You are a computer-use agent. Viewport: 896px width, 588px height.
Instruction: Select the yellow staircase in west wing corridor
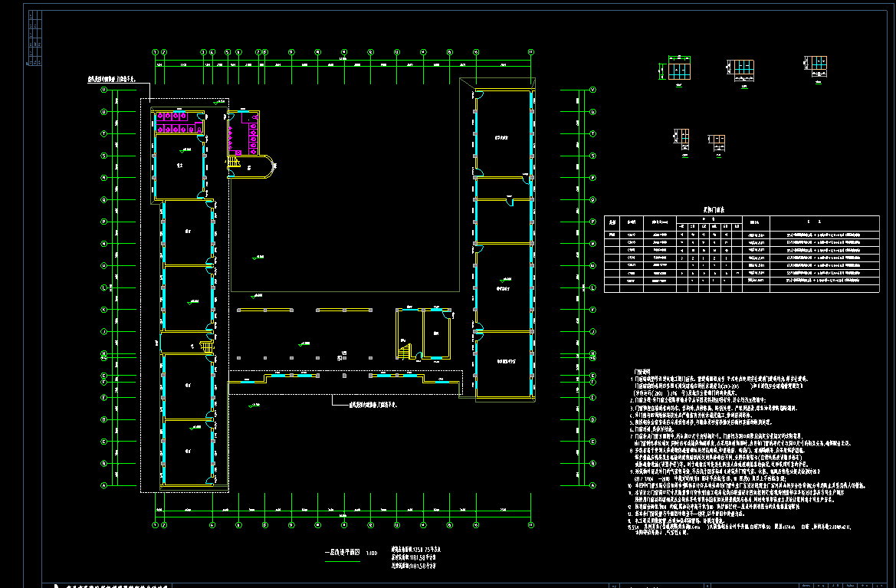pyautogui.click(x=205, y=347)
